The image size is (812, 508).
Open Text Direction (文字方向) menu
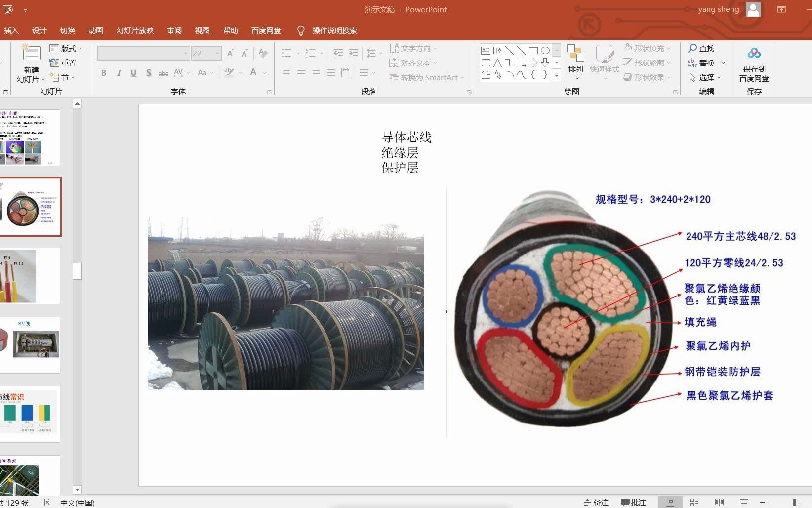pyautogui.click(x=413, y=48)
